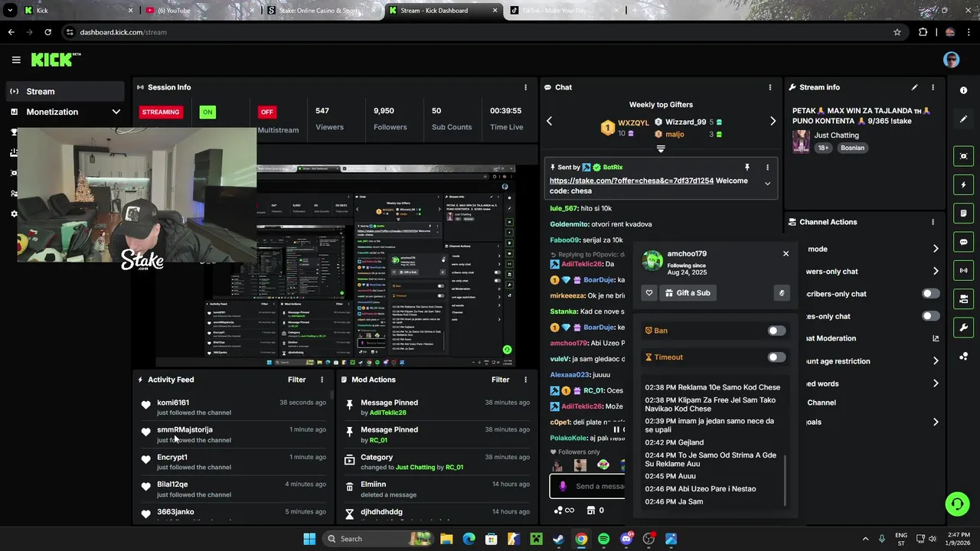Click the chat bubble icon in right sidebar
980x551 pixels.
(x=963, y=242)
